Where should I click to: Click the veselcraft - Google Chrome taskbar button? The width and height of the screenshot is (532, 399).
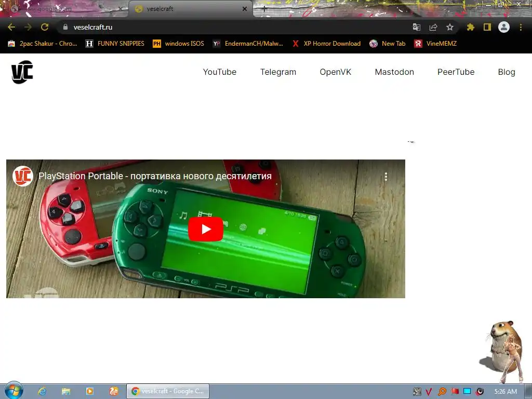pos(168,391)
